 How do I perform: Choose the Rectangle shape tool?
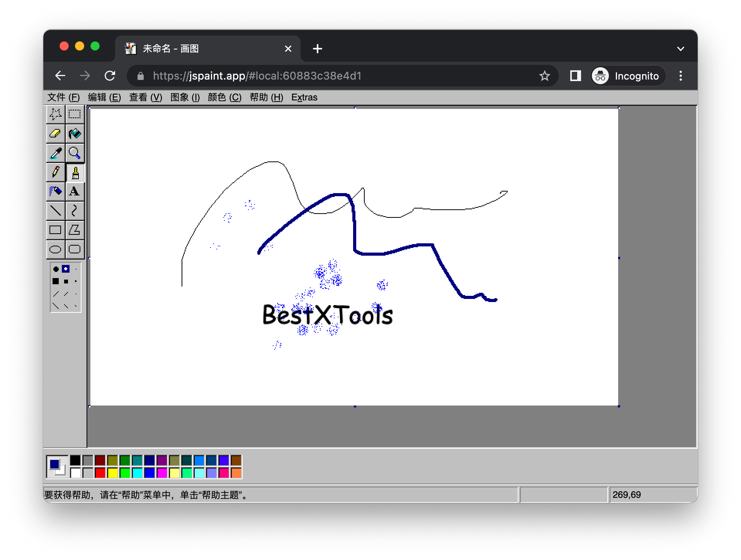(x=56, y=230)
